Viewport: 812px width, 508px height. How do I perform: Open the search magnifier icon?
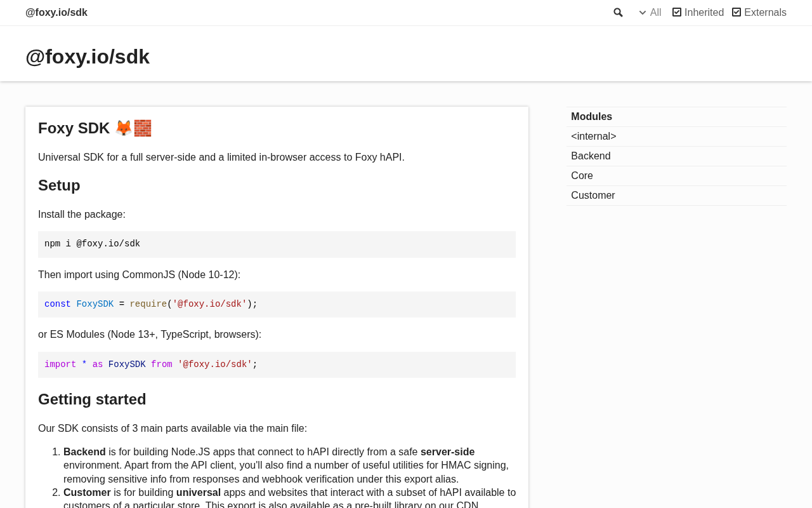618,13
